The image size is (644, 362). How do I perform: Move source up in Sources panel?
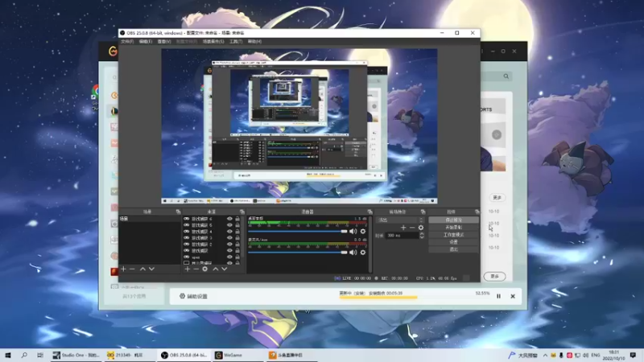coord(215,269)
